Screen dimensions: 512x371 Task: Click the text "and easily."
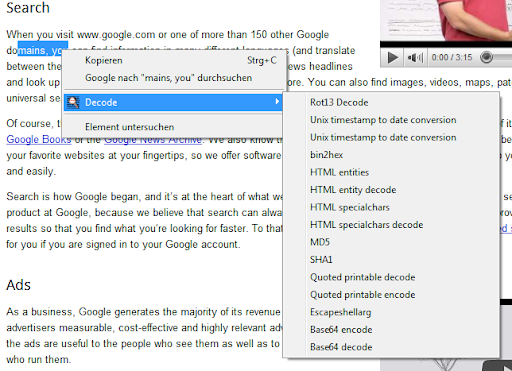(x=31, y=171)
